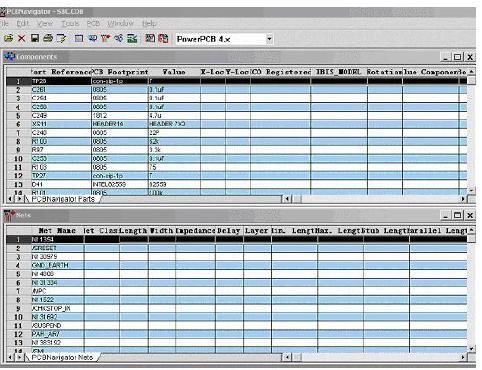This screenshot has height=370, width=482.
Task: Click the printer toolbar icon
Action: [48, 38]
